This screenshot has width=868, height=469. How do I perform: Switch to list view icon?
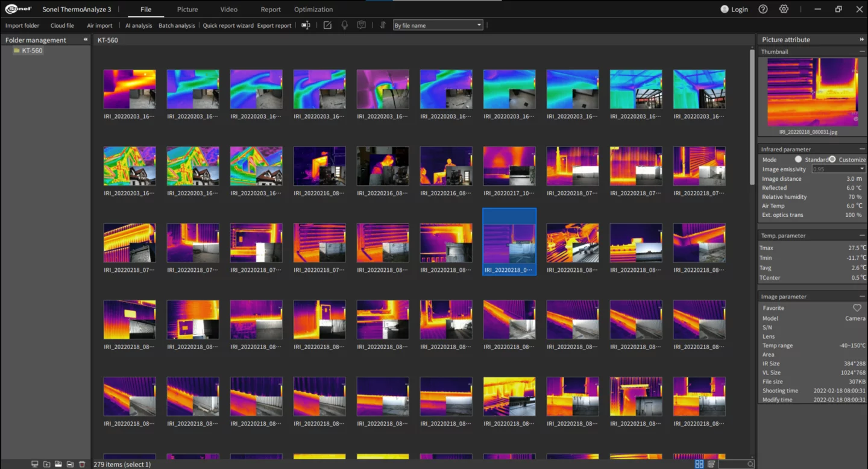(x=711, y=464)
